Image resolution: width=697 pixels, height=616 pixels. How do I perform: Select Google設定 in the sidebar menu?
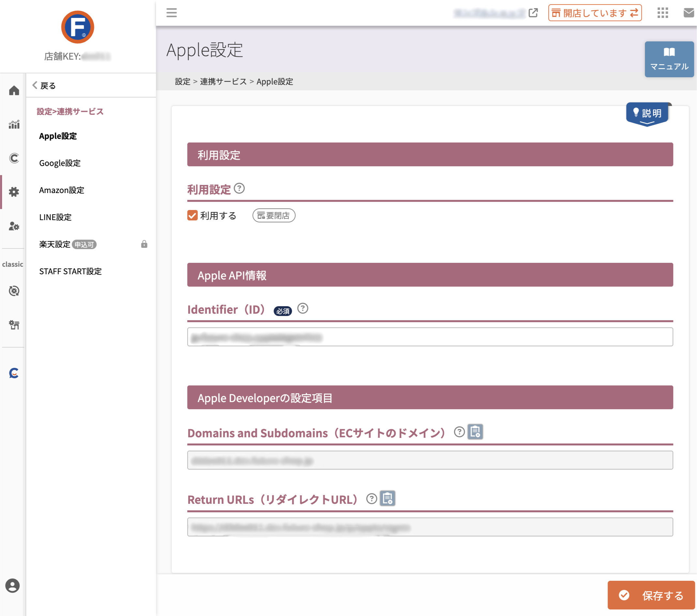(60, 163)
